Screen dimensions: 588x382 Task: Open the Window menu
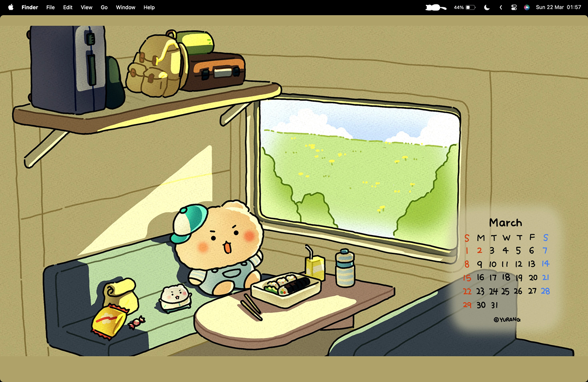coord(125,7)
